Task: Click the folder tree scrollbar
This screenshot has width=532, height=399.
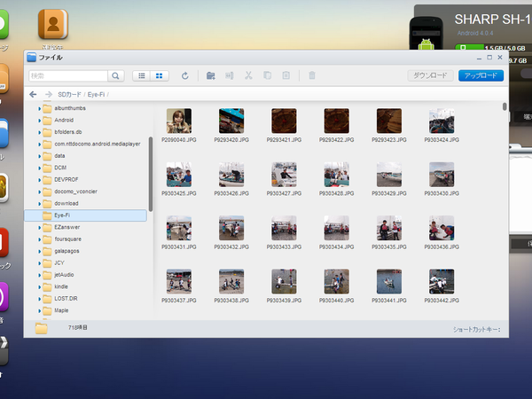Action: tap(151, 174)
